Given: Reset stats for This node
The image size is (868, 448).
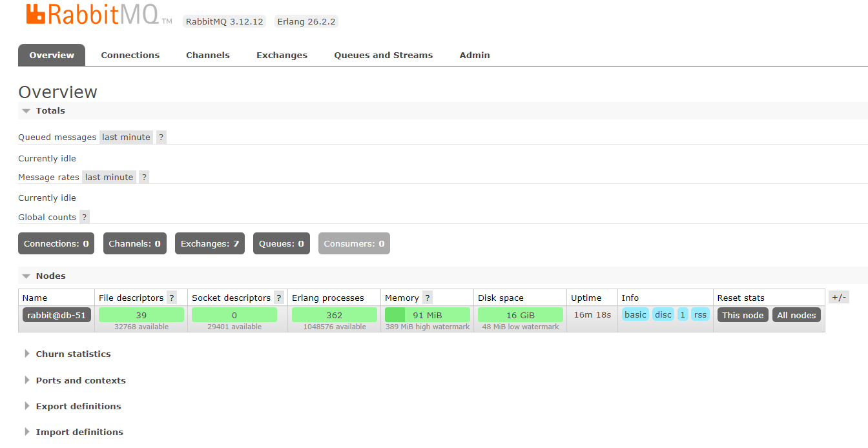Looking at the screenshot, I should click(743, 315).
